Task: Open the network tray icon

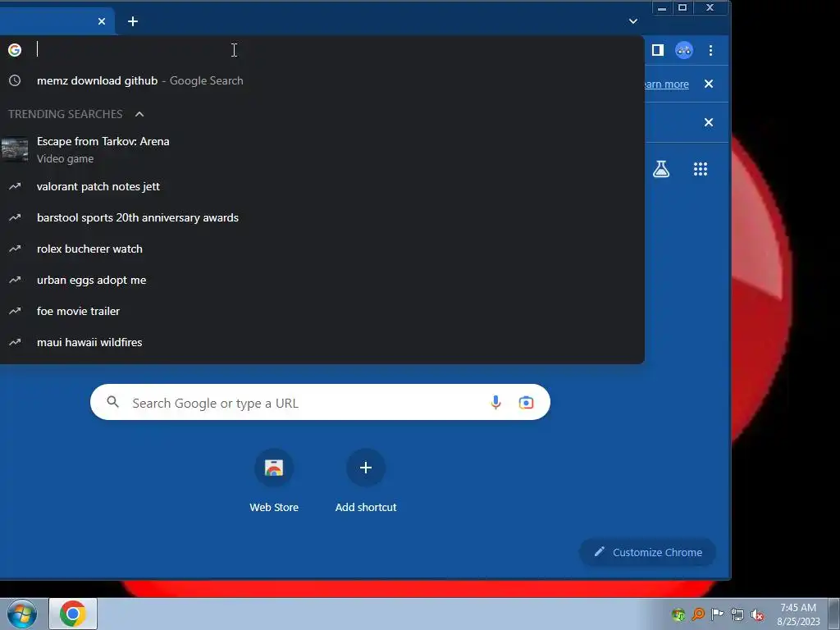Action: [737, 614]
